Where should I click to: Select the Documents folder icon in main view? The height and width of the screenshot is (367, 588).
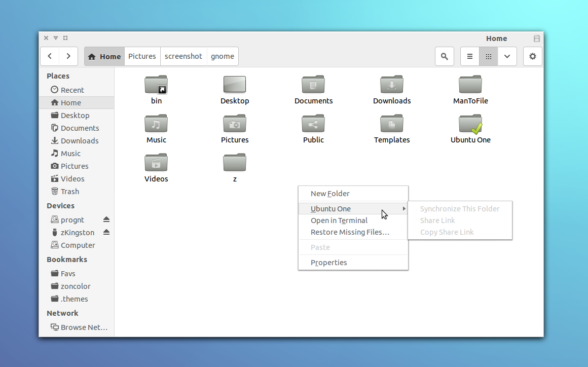pos(313,84)
